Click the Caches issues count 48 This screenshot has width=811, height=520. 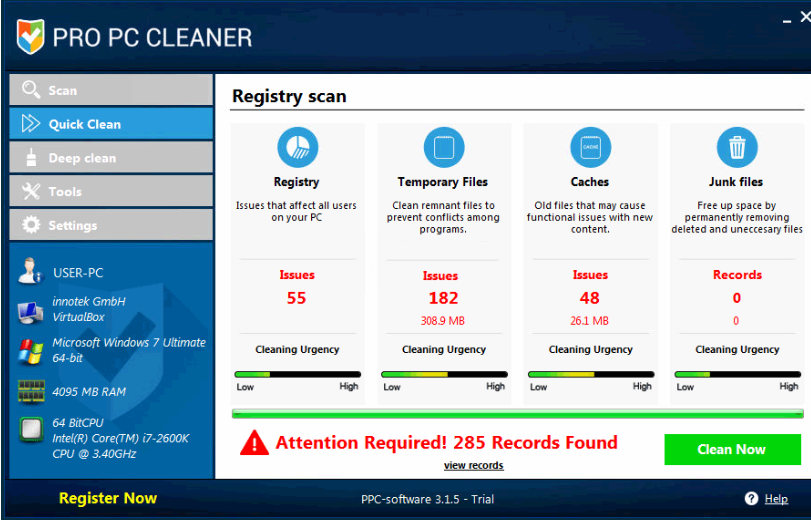[x=590, y=298]
